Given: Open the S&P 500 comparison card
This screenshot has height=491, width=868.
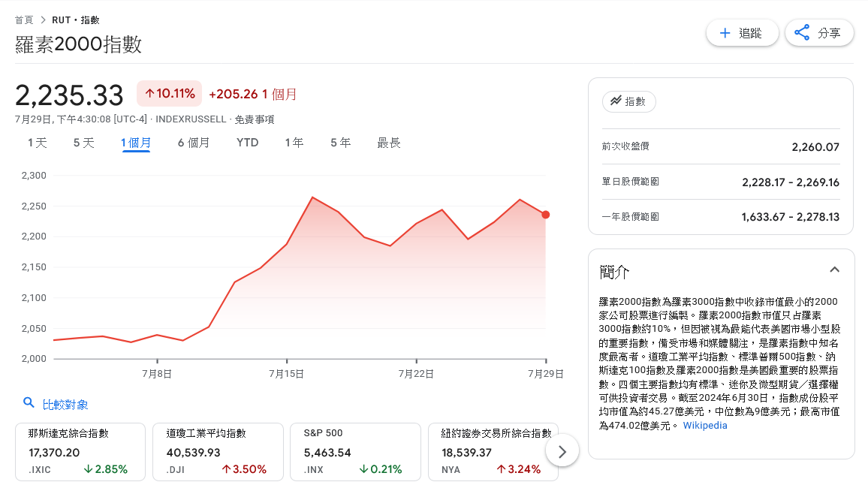Looking at the screenshot, I should point(355,452).
